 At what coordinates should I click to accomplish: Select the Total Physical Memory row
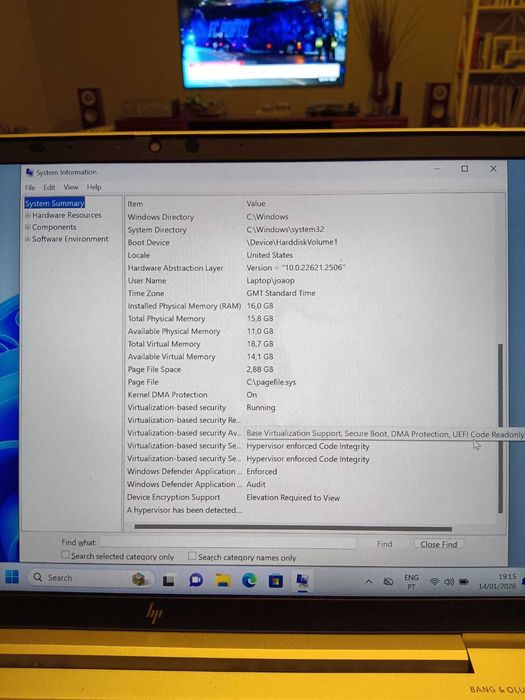[312, 319]
